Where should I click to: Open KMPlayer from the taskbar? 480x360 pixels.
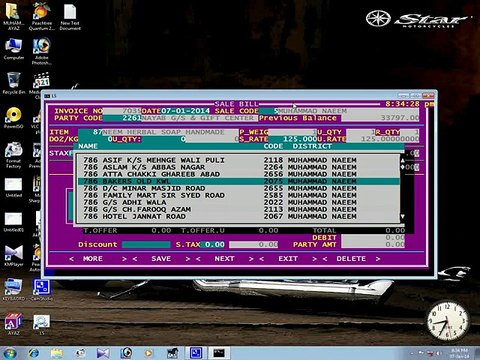click(103, 353)
